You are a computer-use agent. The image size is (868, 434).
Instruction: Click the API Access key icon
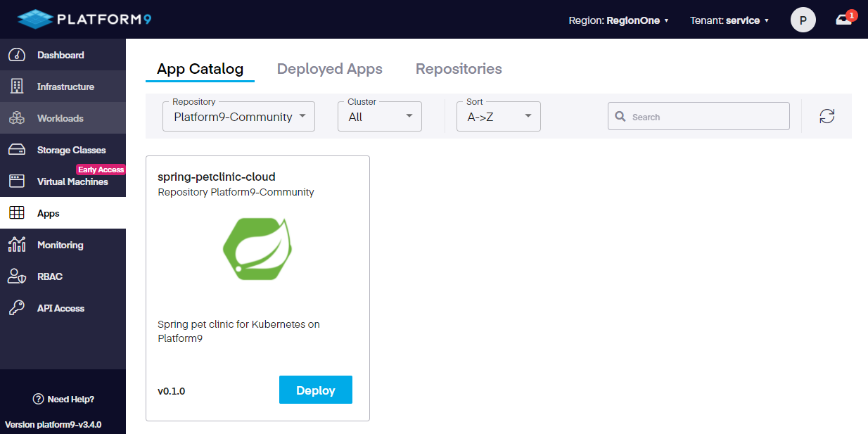pyautogui.click(x=17, y=308)
